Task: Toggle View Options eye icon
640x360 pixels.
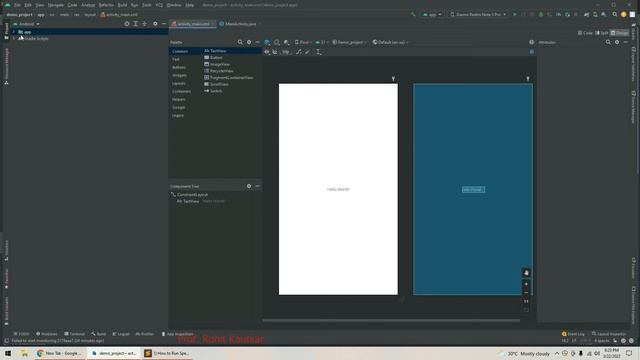Action: point(267,52)
